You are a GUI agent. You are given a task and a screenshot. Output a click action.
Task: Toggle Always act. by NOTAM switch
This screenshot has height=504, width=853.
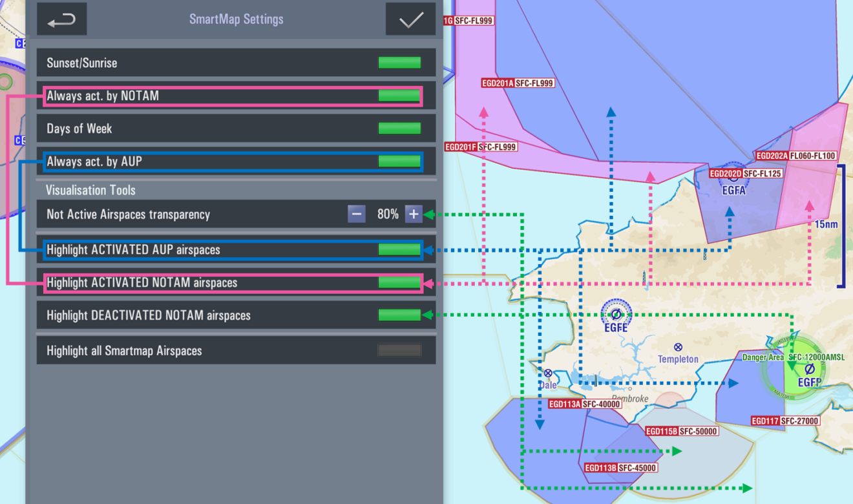point(399,96)
